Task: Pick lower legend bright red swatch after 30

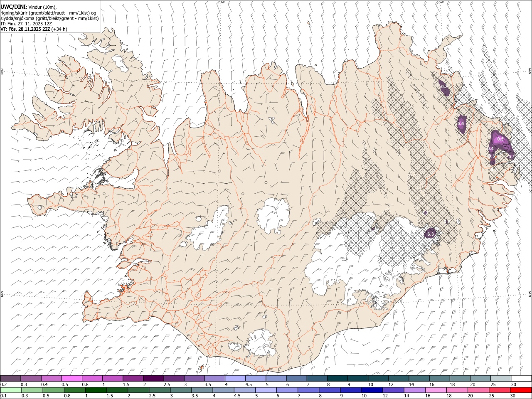Action: 521,390
